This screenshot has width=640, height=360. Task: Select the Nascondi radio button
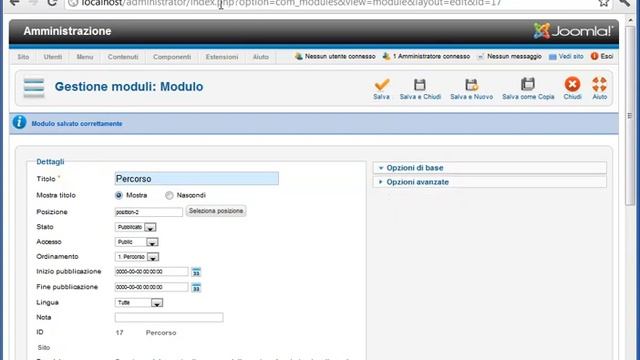pos(169,196)
